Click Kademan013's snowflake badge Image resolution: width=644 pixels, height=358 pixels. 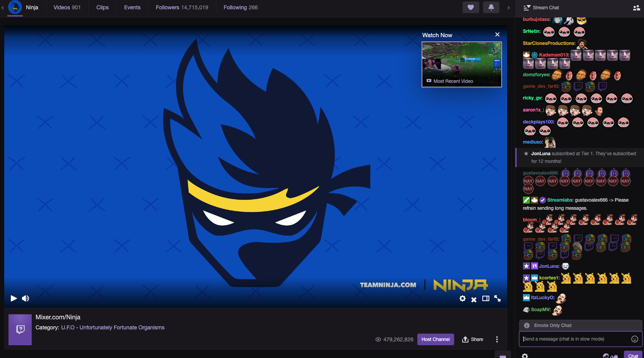[535, 55]
